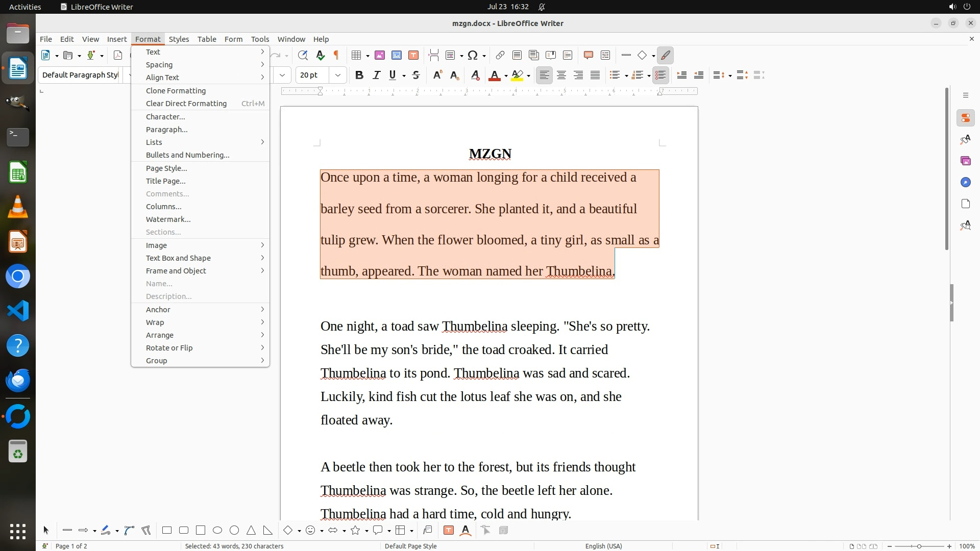Select Watermark... from the Format menu
The height and width of the screenshot is (551, 980).
pyautogui.click(x=168, y=219)
